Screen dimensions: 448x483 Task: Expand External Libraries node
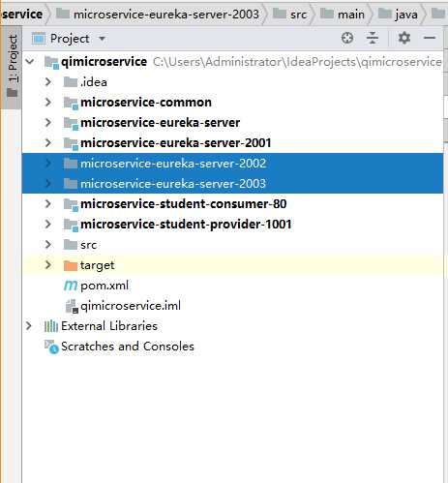click(x=29, y=326)
